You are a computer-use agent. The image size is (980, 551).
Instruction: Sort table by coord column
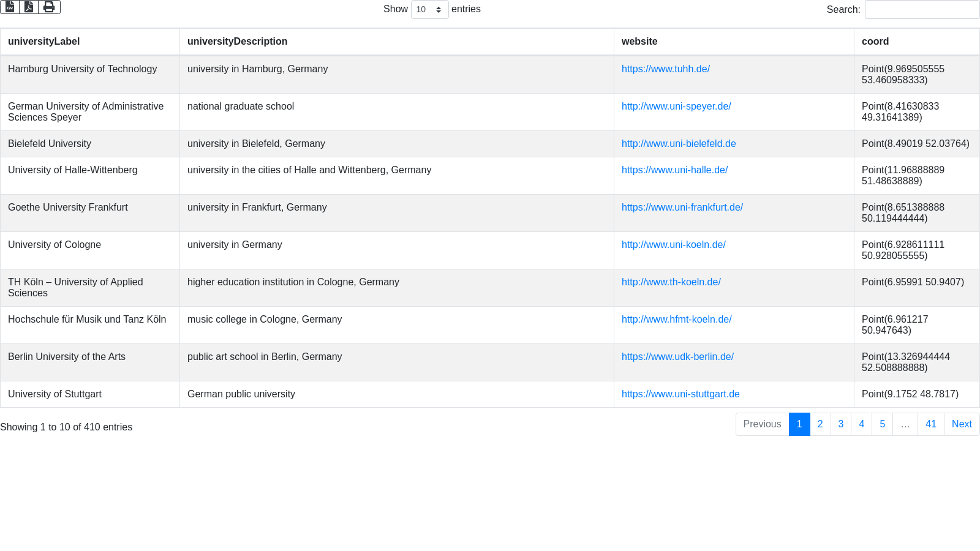pos(875,42)
